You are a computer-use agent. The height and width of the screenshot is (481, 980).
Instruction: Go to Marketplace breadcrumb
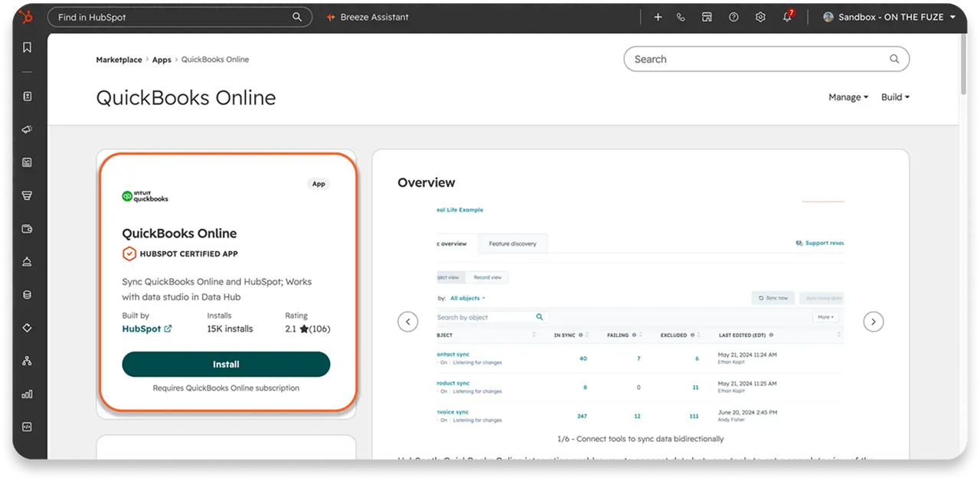119,60
